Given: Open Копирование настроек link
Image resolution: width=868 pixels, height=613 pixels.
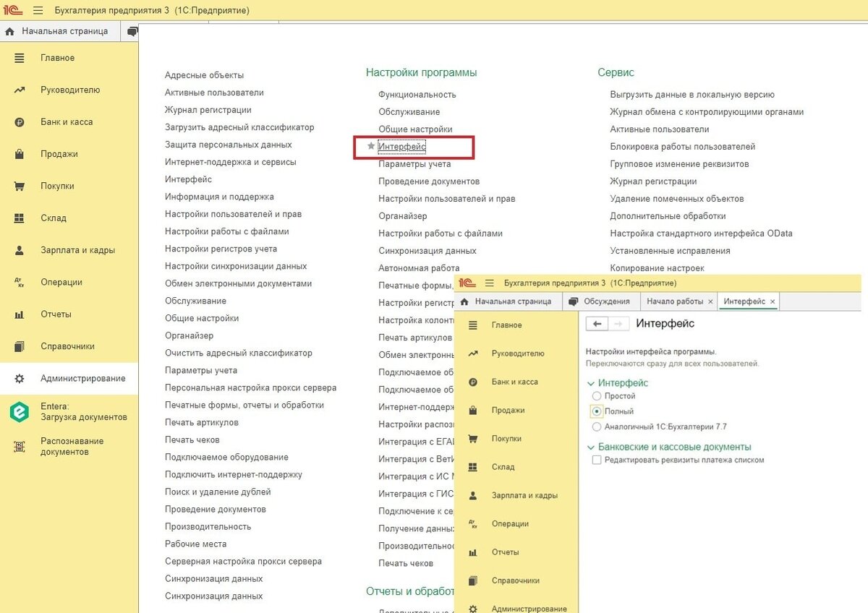Looking at the screenshot, I should click(657, 268).
